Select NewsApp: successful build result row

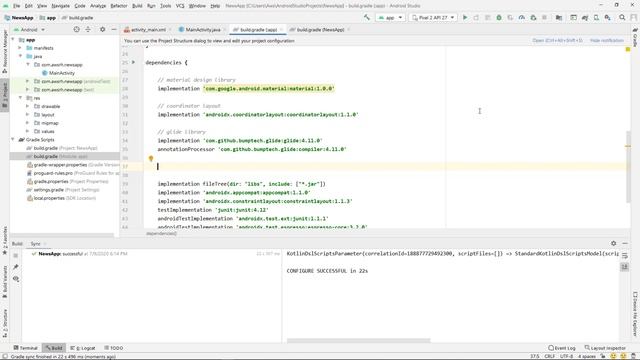79,253
